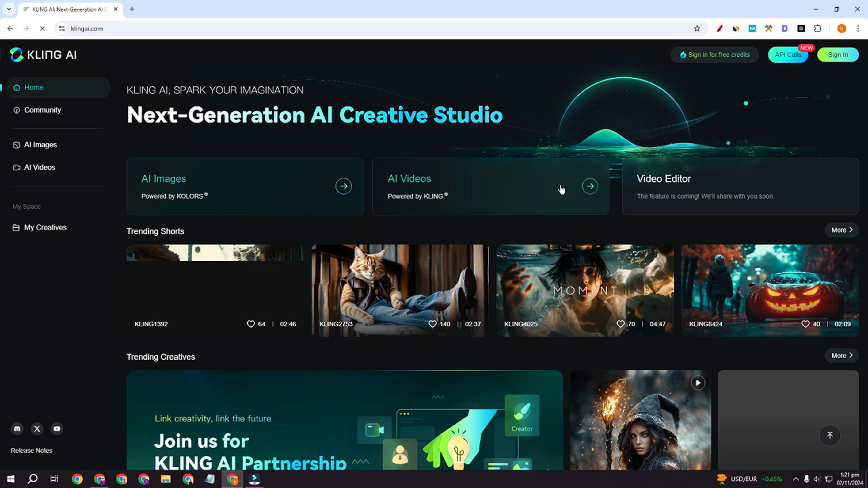Click the browser back arrow
Image resolution: width=868 pixels, height=488 pixels.
[10, 28]
